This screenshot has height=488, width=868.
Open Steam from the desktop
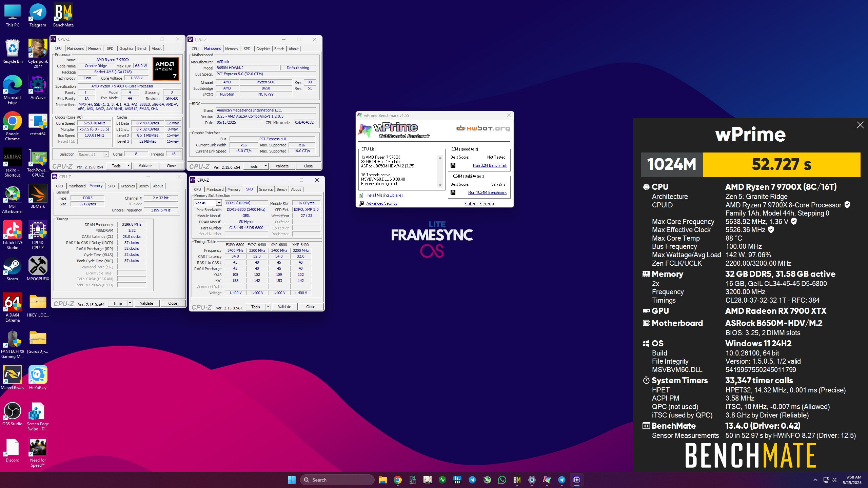(x=13, y=269)
